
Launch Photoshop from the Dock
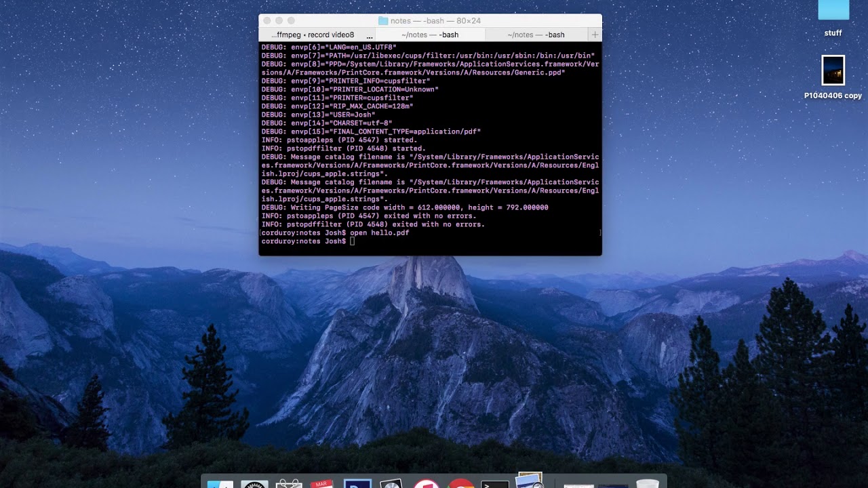357,483
